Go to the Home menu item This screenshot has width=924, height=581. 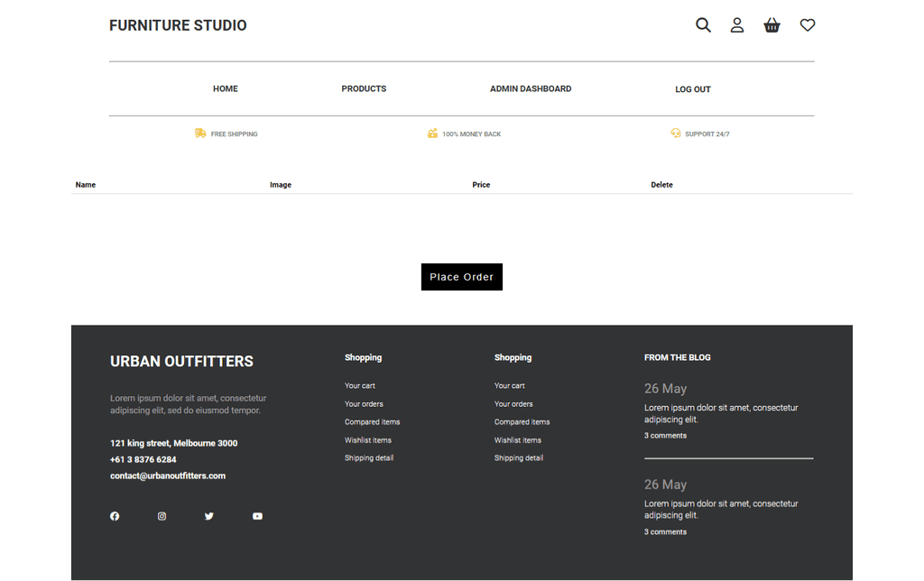[x=226, y=88]
